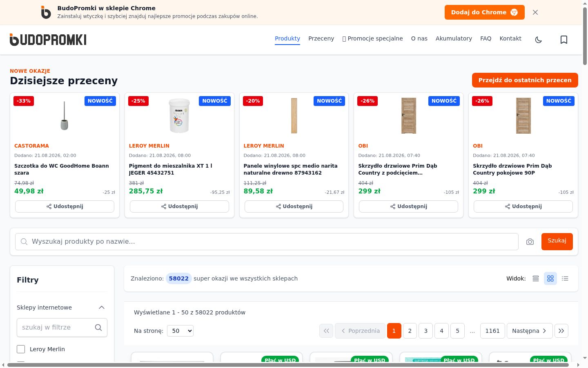588x368 pixels.
Task: Click Przejdź do ostatnich przecen button
Action: 525,80
